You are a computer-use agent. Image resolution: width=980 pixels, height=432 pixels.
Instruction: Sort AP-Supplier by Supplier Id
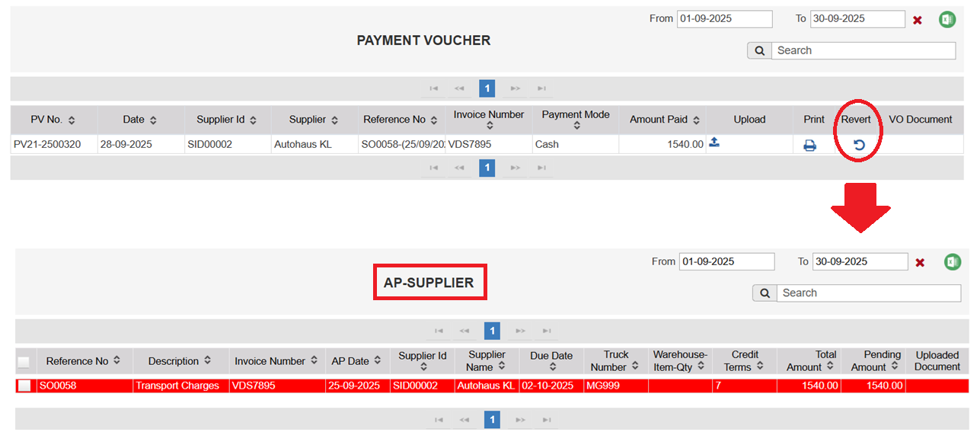[422, 367]
